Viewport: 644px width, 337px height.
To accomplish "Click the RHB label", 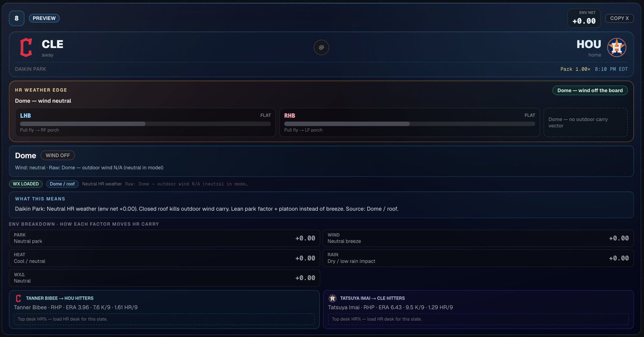I will point(290,115).
